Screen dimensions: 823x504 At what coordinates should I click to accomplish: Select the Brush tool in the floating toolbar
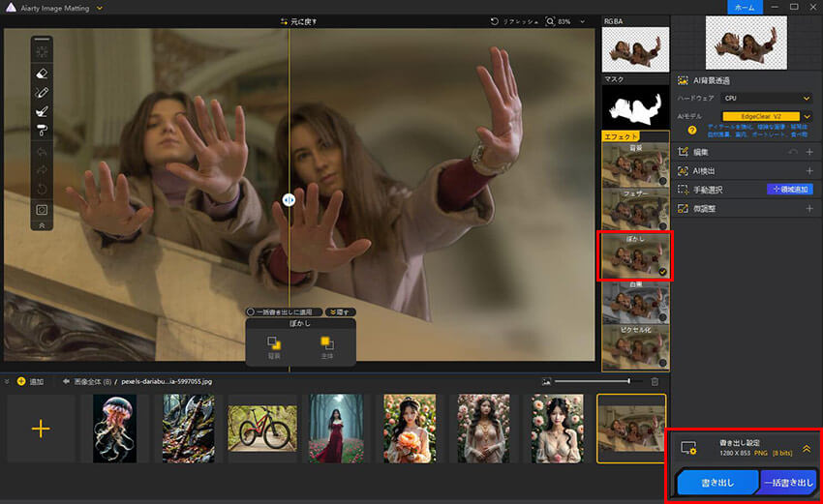(x=42, y=93)
